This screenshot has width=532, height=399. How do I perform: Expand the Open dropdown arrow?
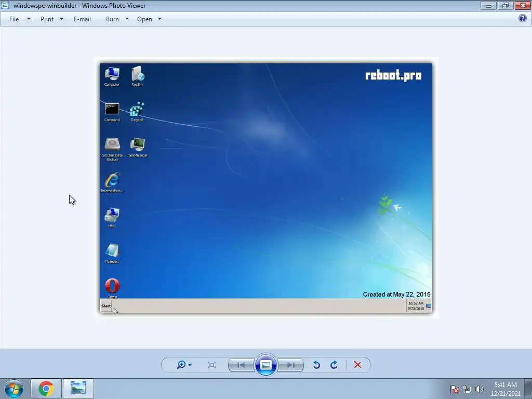click(x=160, y=19)
